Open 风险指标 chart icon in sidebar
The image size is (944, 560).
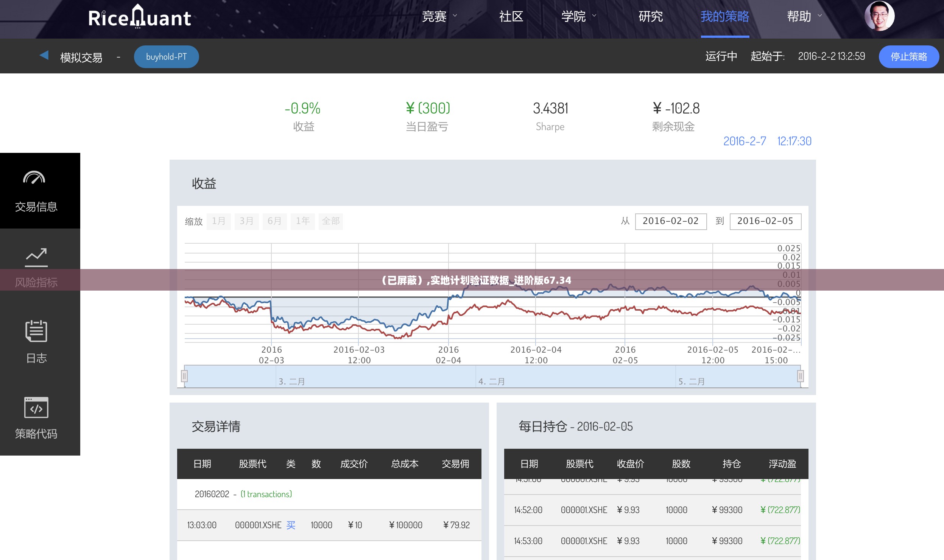(x=36, y=257)
